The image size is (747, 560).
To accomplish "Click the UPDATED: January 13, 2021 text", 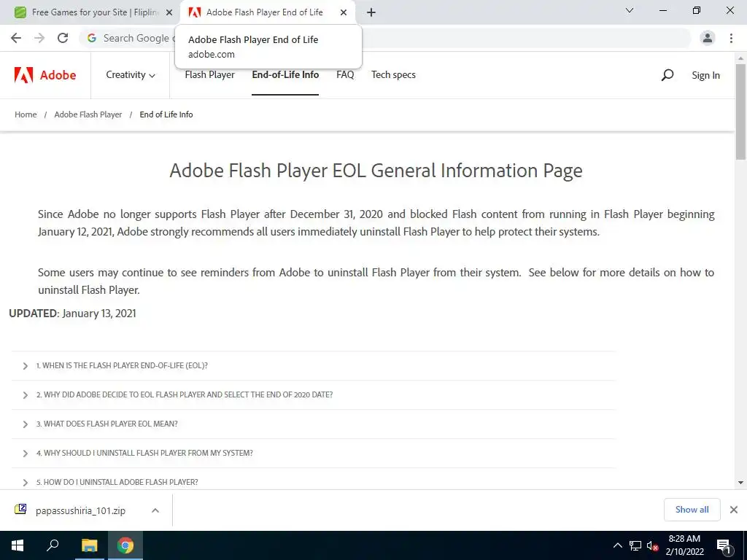I will click(72, 314).
